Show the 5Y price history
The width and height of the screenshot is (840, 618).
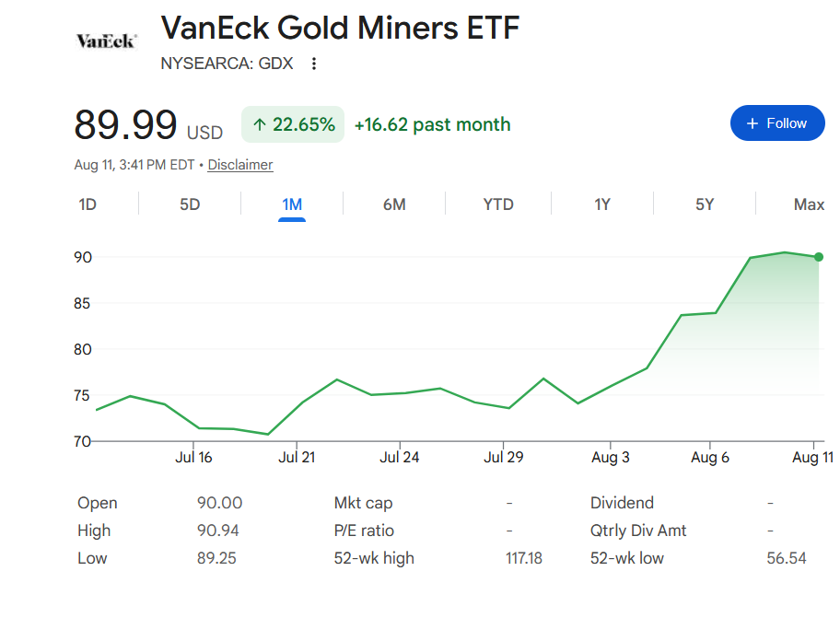(x=705, y=204)
